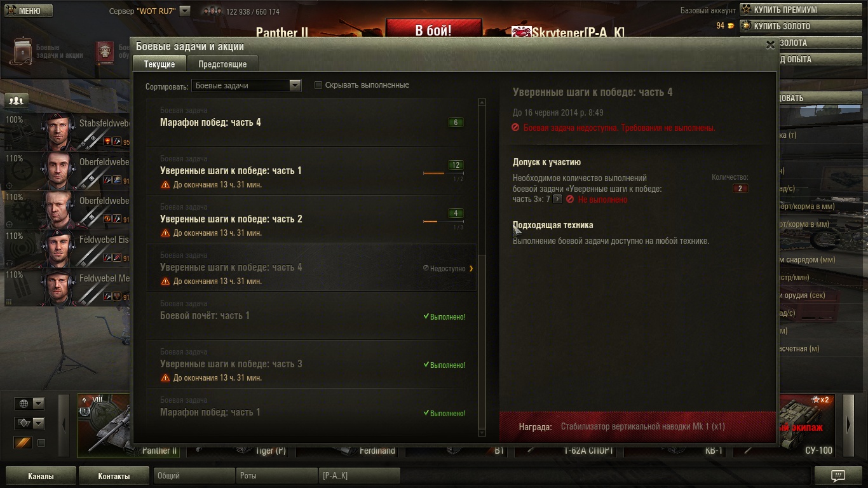The height and width of the screenshot is (488, 868).
Task: Click the small arrow button next to condition count 7
Action: click(x=557, y=200)
